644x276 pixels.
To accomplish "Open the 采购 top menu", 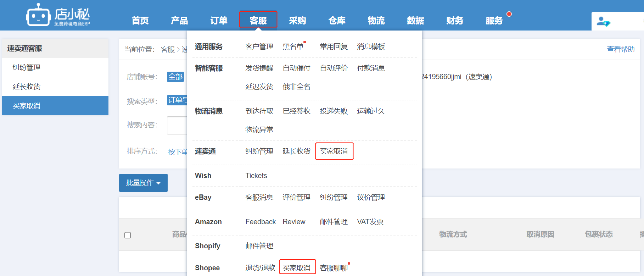I will tap(297, 21).
